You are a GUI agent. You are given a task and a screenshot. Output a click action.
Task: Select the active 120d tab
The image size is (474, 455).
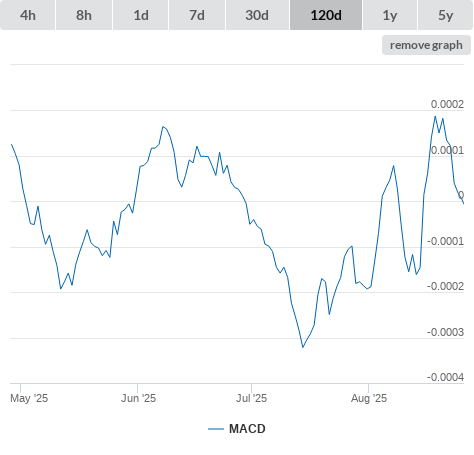326,15
